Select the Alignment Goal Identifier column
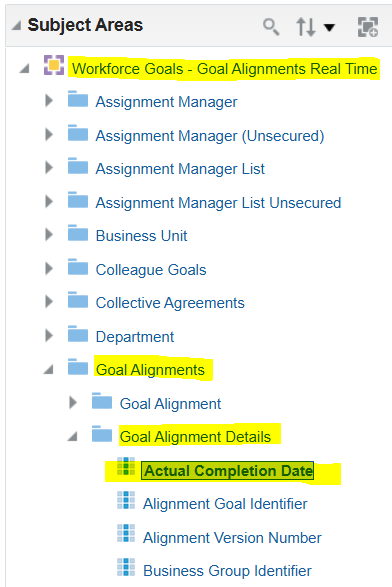The width and height of the screenshot is (392, 587). (x=225, y=504)
